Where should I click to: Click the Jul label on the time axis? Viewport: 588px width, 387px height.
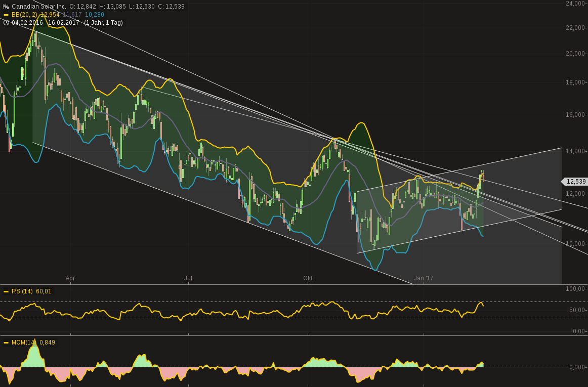point(188,278)
